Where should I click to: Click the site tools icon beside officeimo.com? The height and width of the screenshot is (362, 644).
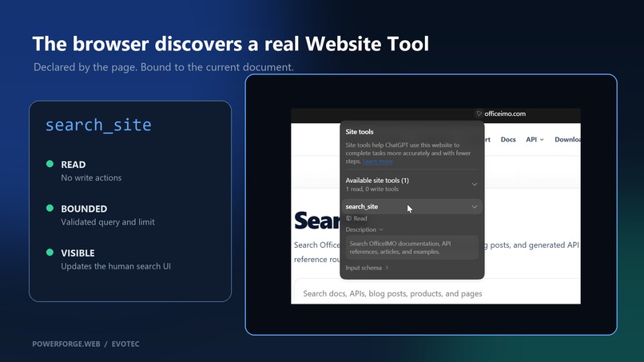coord(479,113)
